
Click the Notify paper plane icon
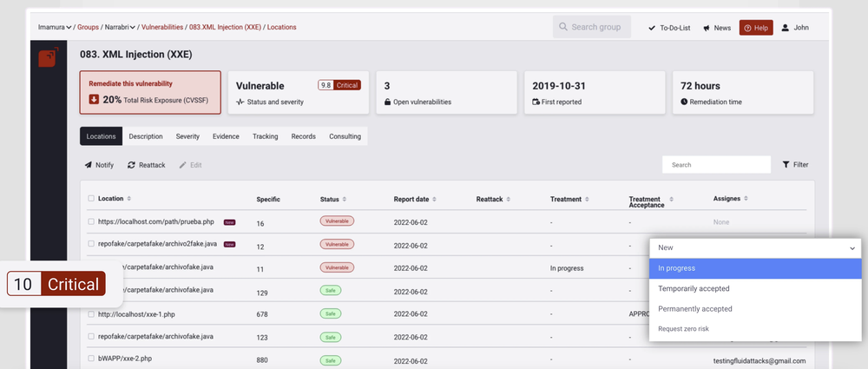pyautogui.click(x=88, y=165)
